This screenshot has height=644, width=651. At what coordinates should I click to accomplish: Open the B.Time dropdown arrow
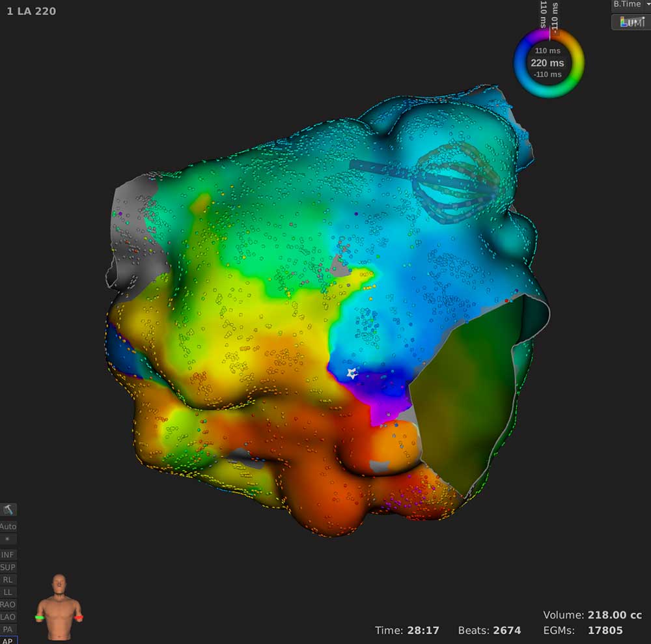click(x=648, y=4)
